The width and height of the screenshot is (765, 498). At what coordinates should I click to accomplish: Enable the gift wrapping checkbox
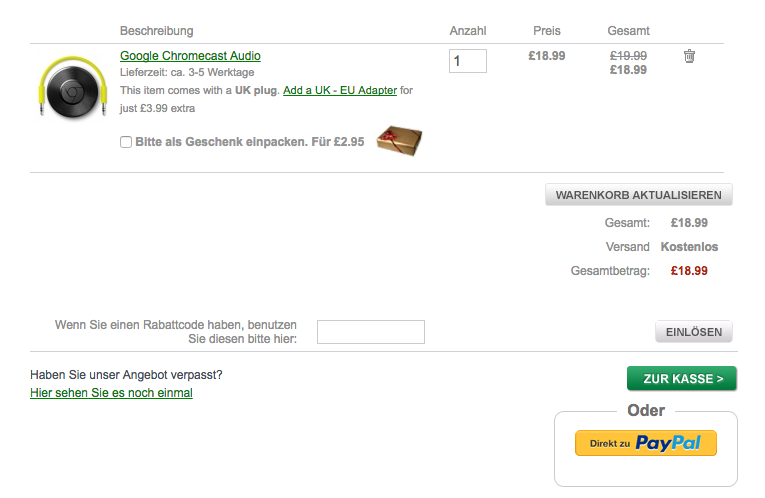pos(126,142)
